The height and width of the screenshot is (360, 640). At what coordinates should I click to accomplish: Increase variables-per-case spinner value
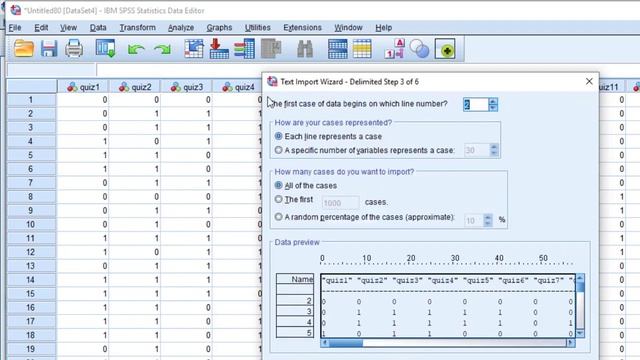(x=494, y=147)
